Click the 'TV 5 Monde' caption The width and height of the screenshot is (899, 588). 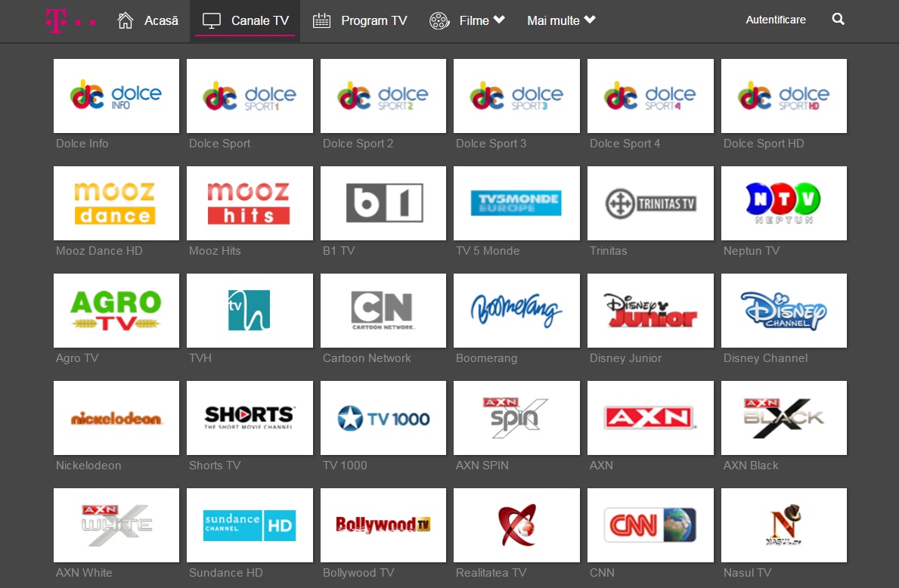(488, 250)
